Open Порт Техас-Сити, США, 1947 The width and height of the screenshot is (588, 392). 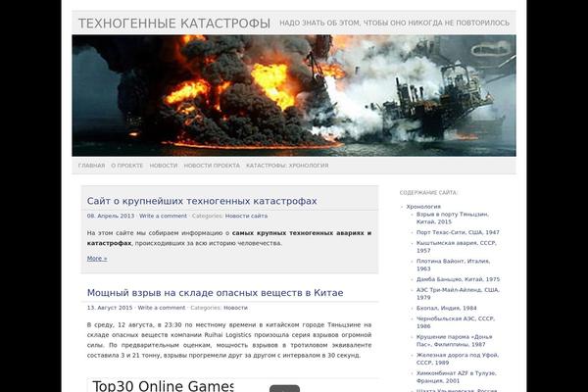[458, 232]
